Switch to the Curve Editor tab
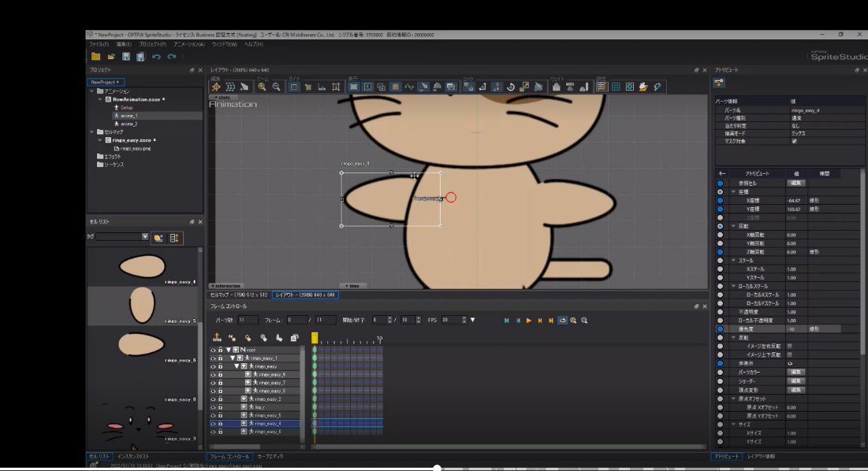Viewport: 868px width, 471px height. point(270,457)
